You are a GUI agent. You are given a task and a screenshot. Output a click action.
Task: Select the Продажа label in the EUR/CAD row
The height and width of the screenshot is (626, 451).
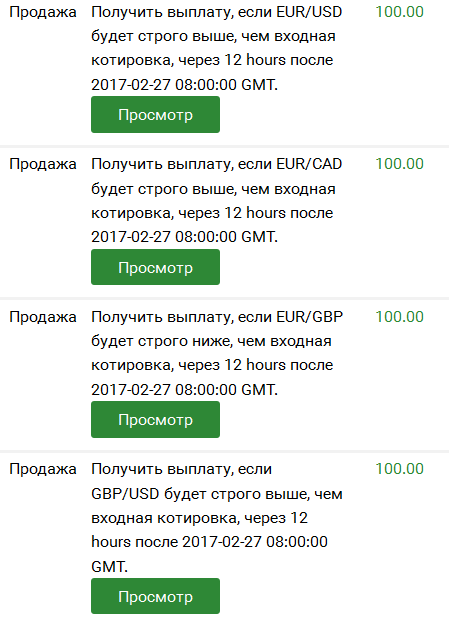[x=43, y=164]
